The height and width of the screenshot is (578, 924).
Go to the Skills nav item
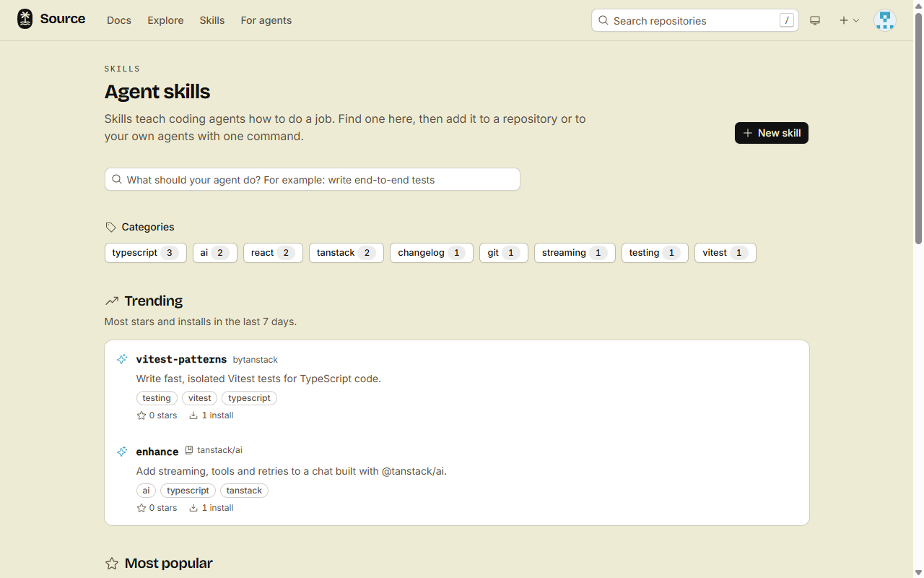coord(212,20)
